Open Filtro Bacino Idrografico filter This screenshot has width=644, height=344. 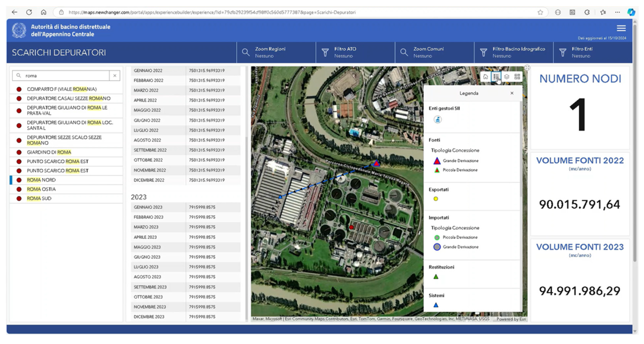514,52
